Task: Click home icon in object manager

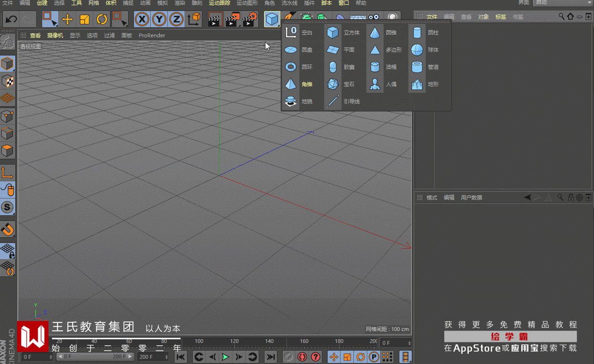Action: tap(571, 17)
